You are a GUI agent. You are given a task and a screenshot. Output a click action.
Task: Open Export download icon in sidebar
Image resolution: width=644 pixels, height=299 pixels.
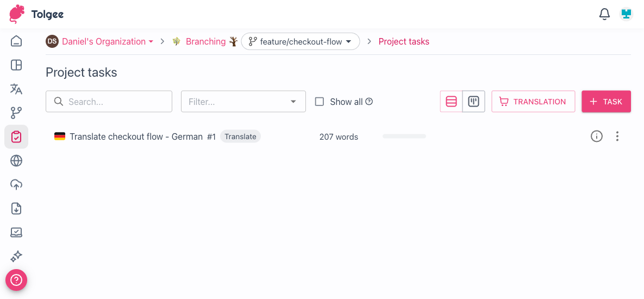coord(16,209)
